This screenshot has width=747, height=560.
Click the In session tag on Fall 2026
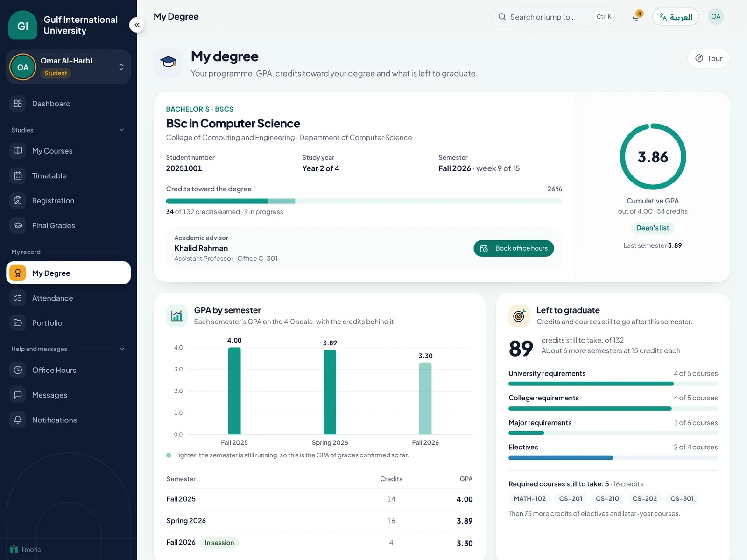[219, 543]
